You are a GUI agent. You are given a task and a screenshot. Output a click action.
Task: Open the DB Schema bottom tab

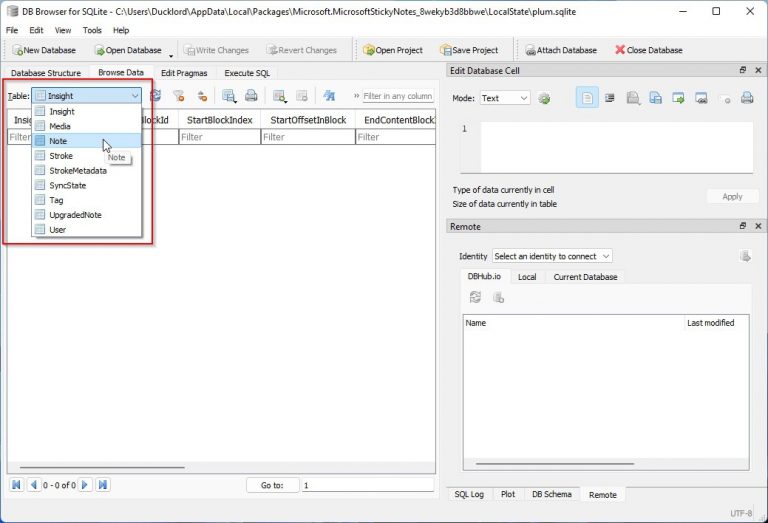pos(552,494)
